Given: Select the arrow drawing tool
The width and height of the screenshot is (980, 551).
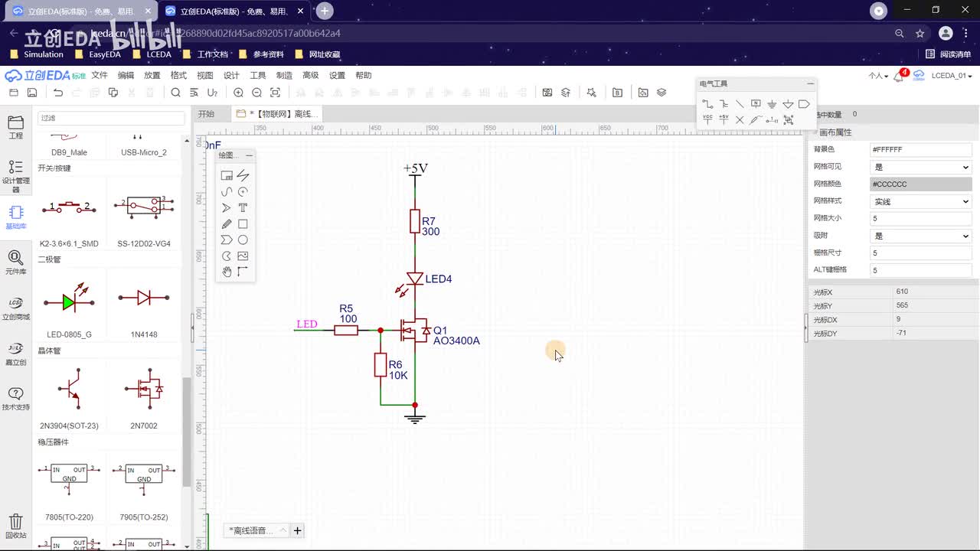Looking at the screenshot, I should pyautogui.click(x=227, y=207).
